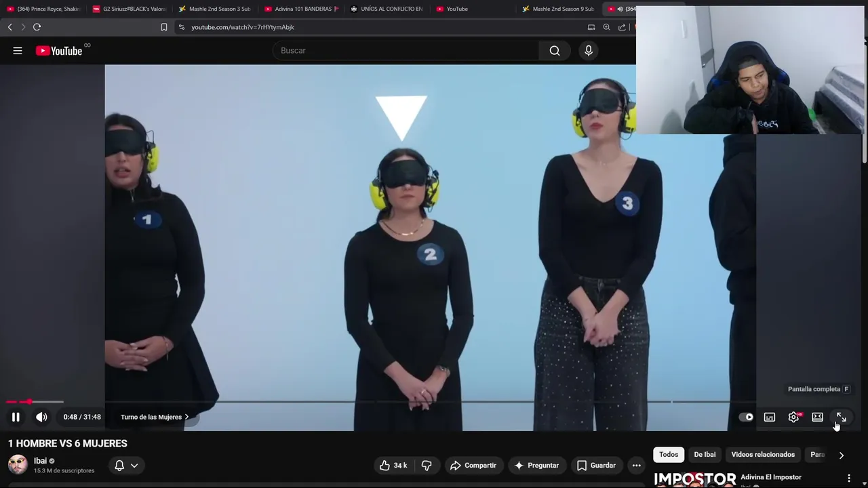Switch to UNÍOS AL CONFLICTO EN tab
Image resolution: width=868 pixels, height=488 pixels.
pos(387,9)
